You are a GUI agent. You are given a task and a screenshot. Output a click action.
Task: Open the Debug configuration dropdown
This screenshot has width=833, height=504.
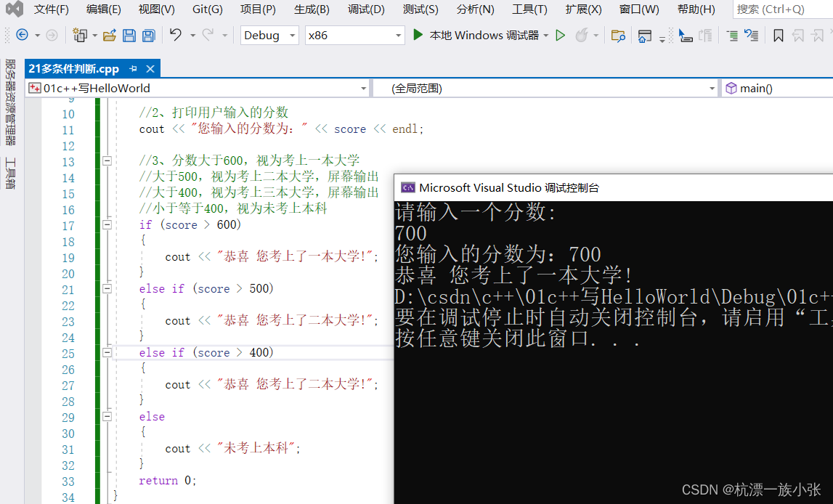(x=269, y=35)
